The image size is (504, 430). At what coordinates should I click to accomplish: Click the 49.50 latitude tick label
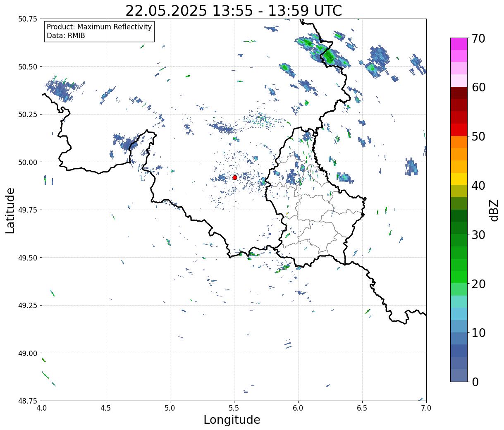point(28,258)
